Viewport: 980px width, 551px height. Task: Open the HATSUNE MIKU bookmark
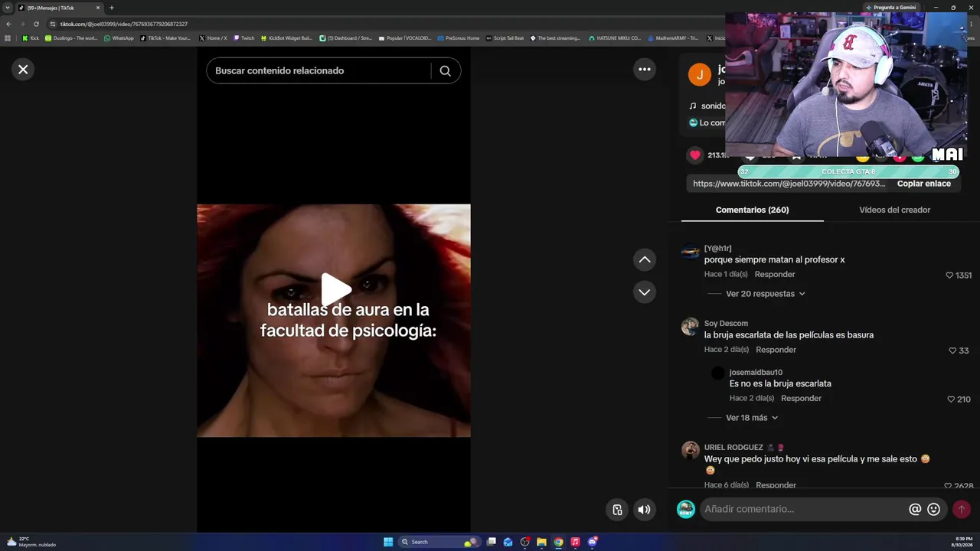point(615,38)
